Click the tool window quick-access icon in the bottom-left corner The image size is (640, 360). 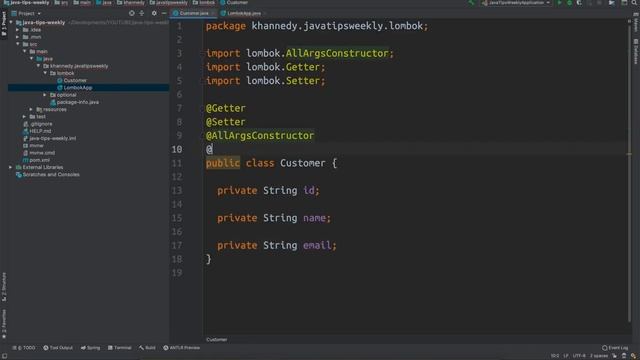pos(4,356)
